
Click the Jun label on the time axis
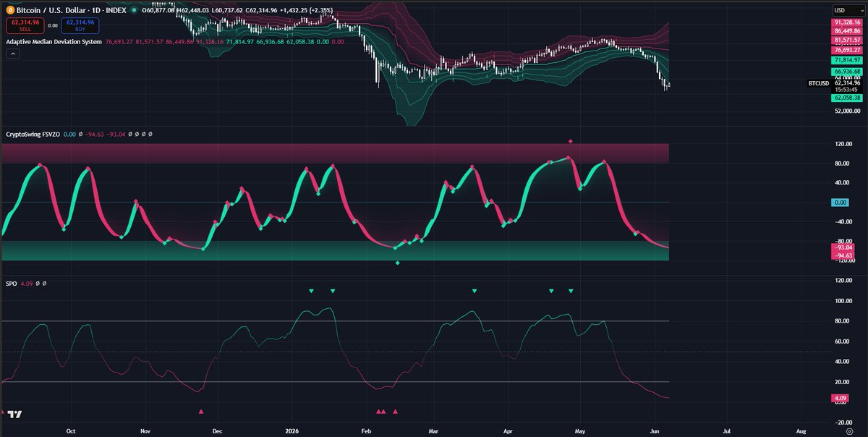click(x=654, y=430)
